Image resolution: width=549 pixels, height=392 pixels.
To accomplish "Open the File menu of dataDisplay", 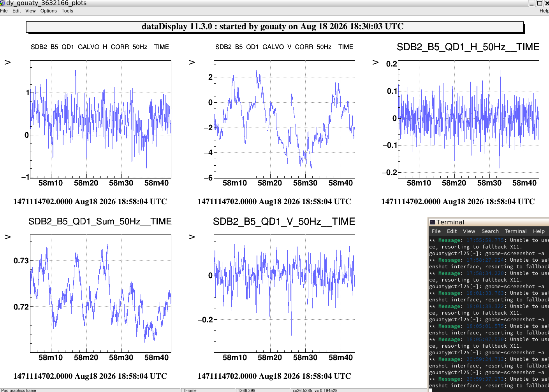I will [4, 11].
